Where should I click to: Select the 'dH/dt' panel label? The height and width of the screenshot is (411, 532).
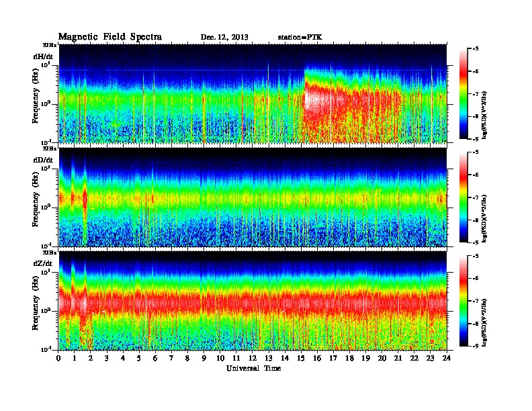pos(43,56)
